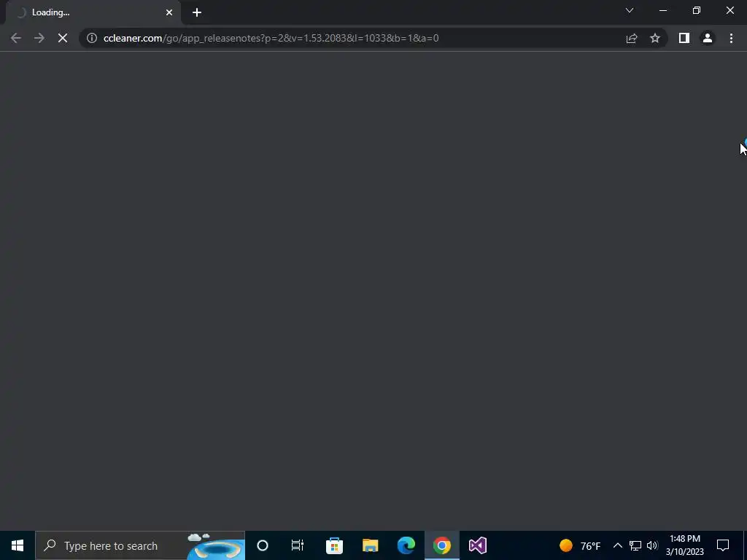Viewport: 747px width, 560px height.
Task: Close the Chrome window
Action: (x=729, y=10)
